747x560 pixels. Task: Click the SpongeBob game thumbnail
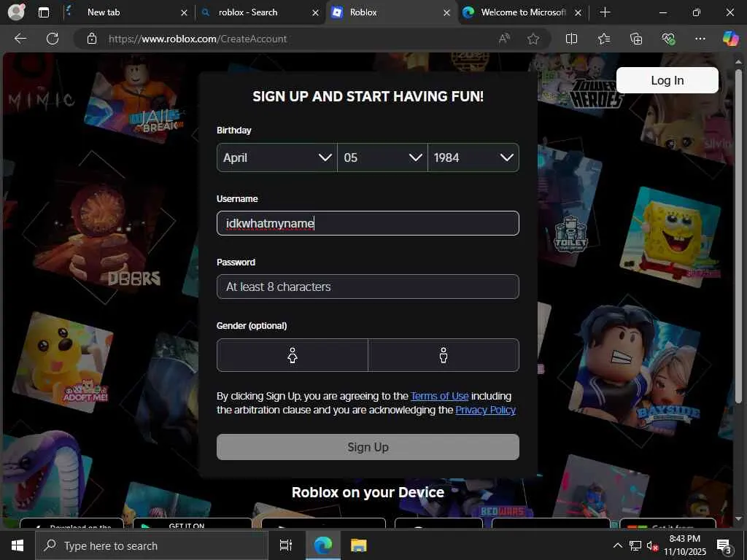[x=671, y=237]
